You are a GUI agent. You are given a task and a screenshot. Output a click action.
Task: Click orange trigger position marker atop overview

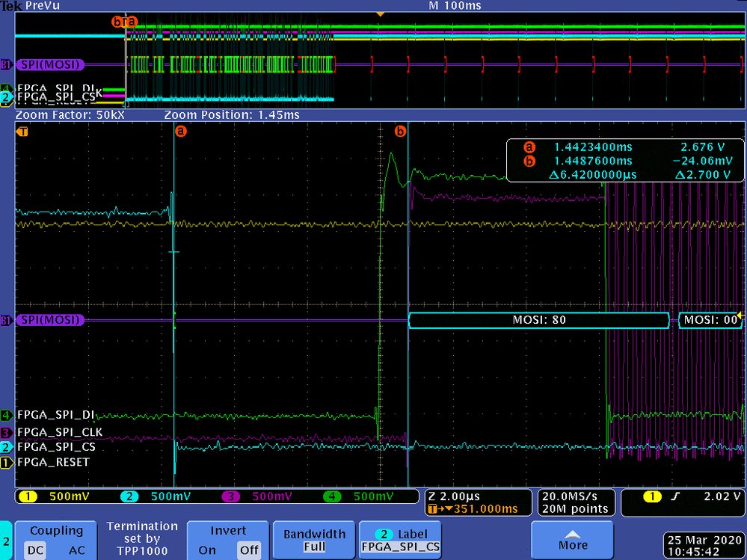click(x=380, y=15)
